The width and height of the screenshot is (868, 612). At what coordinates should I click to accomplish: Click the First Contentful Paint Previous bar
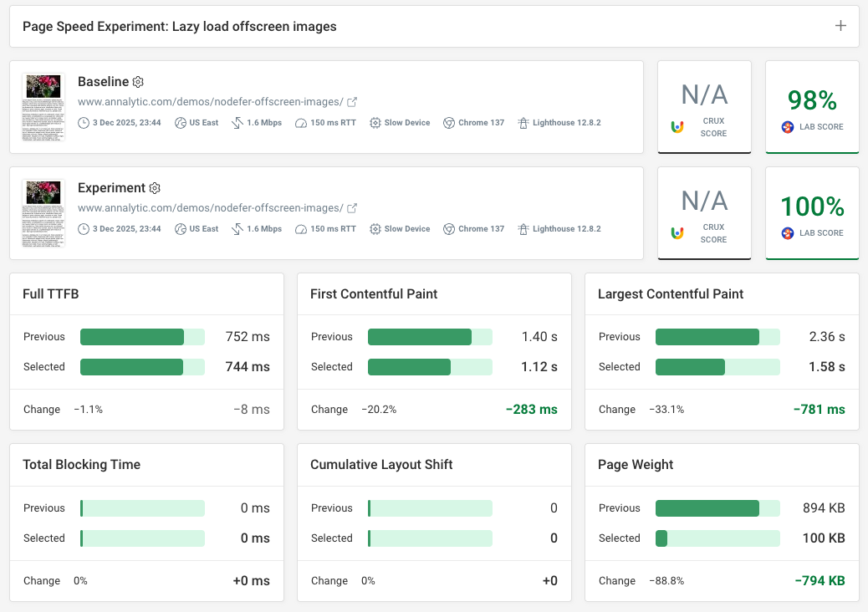pyautogui.click(x=430, y=337)
